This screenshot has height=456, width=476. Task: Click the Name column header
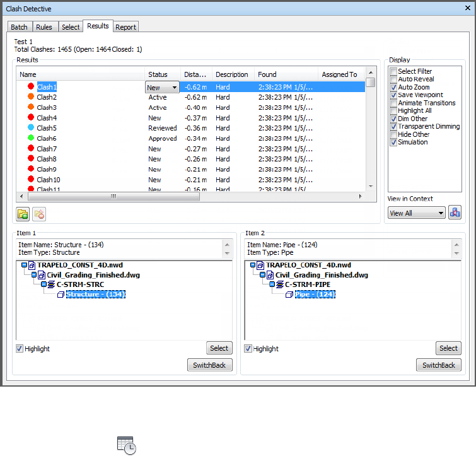tap(81, 74)
